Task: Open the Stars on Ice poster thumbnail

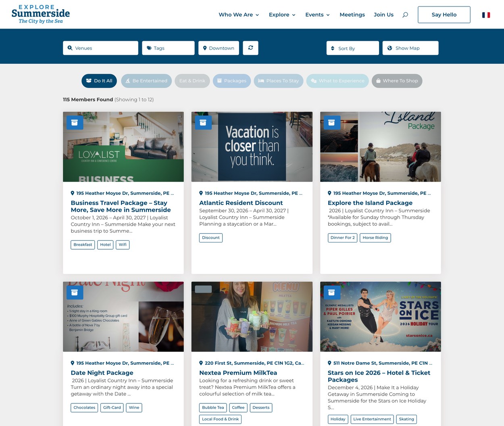Action: 380,317
